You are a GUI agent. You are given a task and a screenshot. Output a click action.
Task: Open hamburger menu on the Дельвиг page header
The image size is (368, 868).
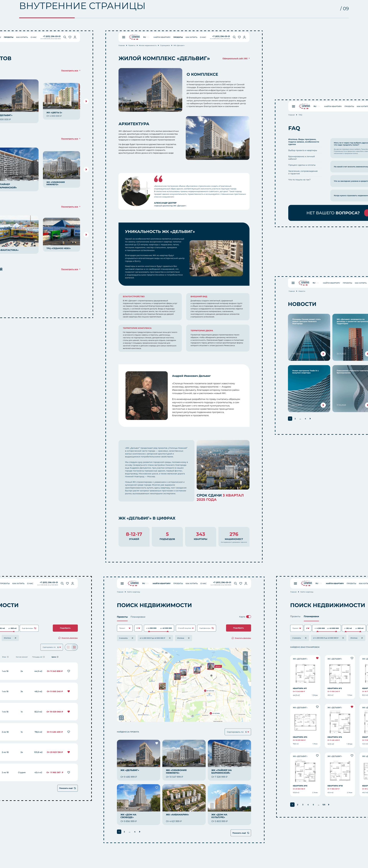pyautogui.click(x=124, y=37)
